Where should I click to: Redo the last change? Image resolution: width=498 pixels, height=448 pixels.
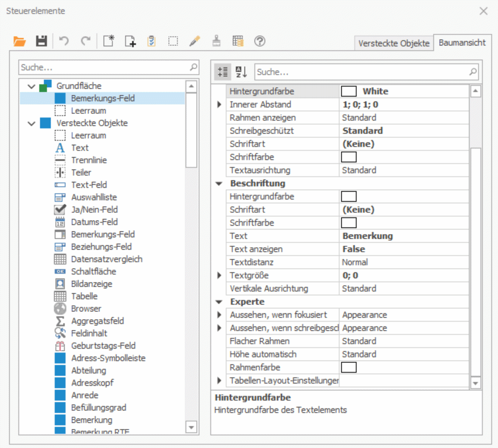(x=86, y=41)
